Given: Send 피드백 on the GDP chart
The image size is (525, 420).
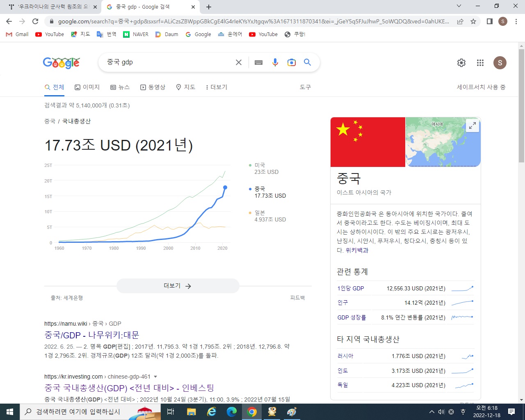Looking at the screenshot, I should coord(297,298).
